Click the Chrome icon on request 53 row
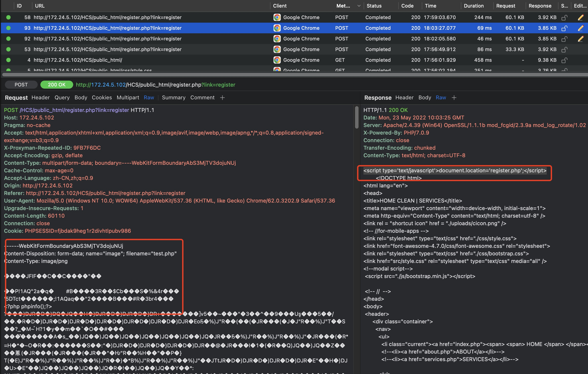This screenshot has height=374, width=588. [x=277, y=49]
